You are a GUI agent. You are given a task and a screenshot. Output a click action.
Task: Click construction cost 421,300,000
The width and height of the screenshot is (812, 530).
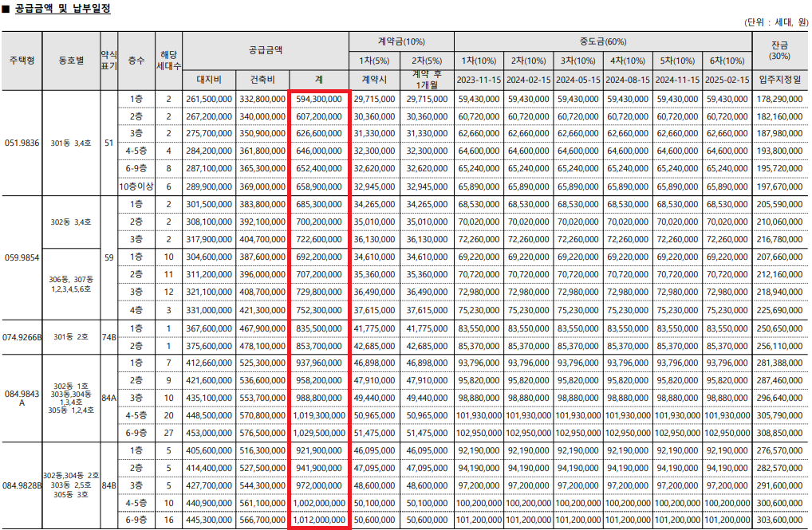pos(262,310)
